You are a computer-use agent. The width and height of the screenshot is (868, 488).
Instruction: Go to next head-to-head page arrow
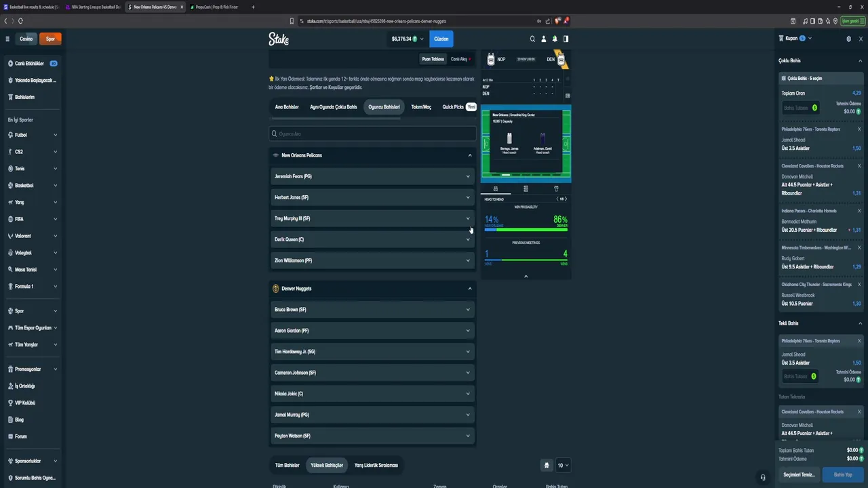566,199
